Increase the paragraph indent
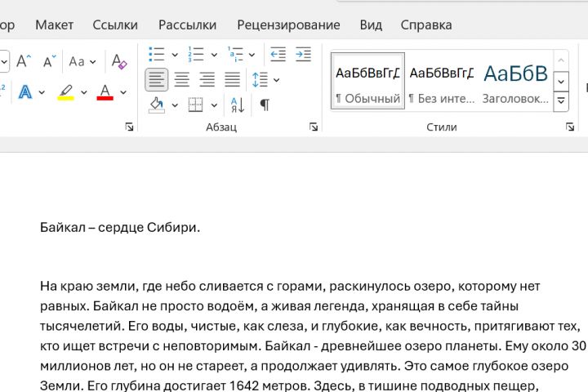The image size is (588, 392). click(303, 55)
